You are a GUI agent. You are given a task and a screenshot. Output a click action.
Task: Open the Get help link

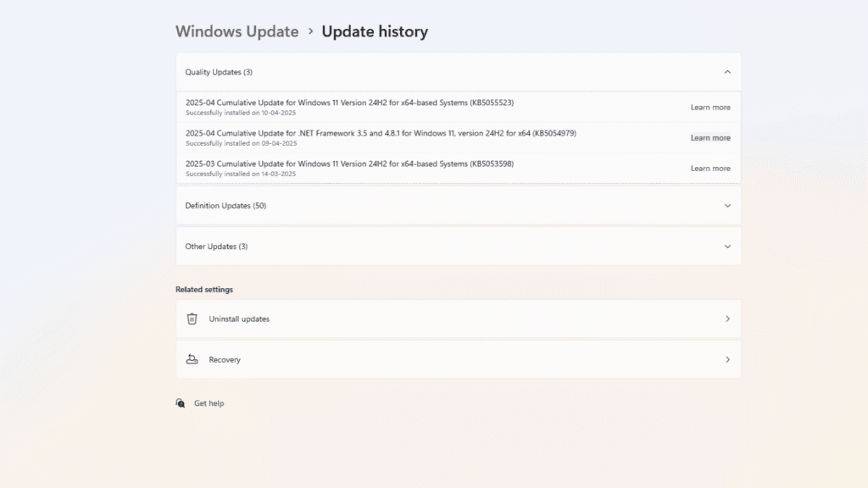(209, 403)
